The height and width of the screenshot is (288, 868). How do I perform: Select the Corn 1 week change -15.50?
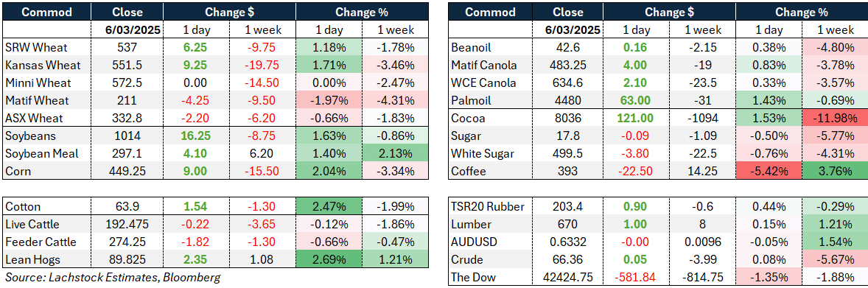click(x=262, y=172)
